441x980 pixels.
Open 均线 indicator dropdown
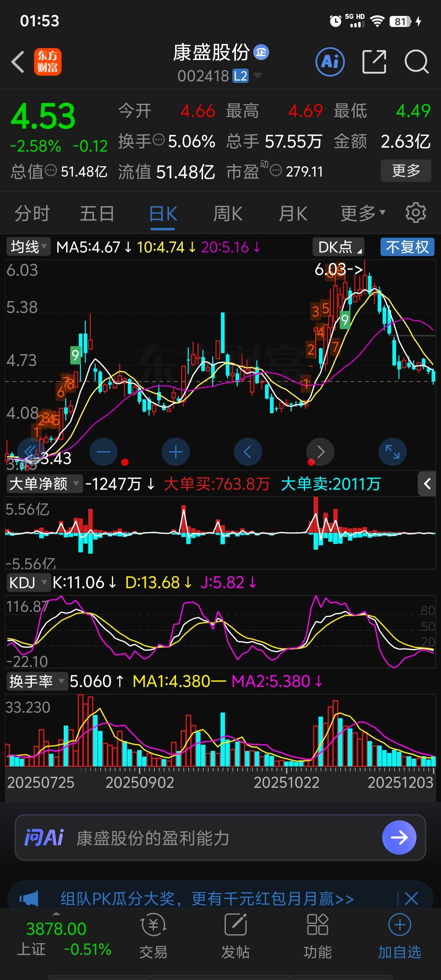click(28, 247)
